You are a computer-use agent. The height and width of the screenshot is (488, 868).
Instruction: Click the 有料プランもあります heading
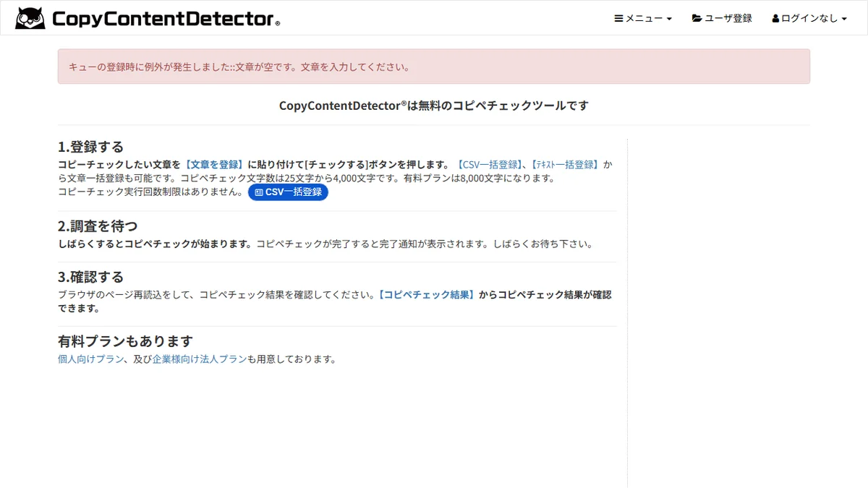pos(125,341)
